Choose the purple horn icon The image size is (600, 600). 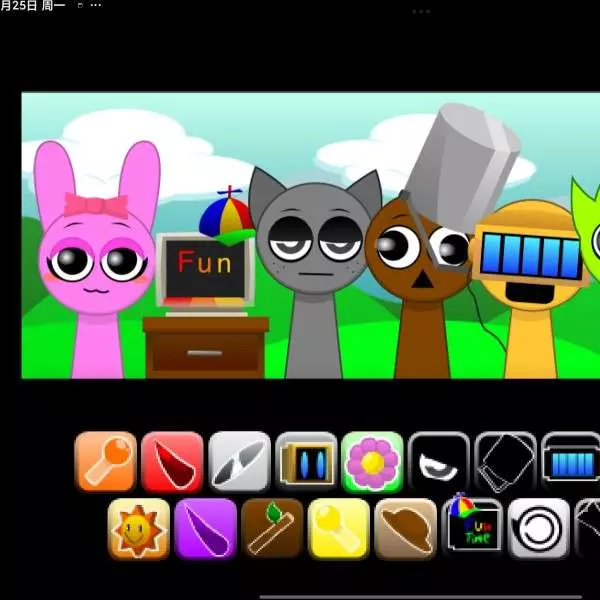tap(205, 528)
